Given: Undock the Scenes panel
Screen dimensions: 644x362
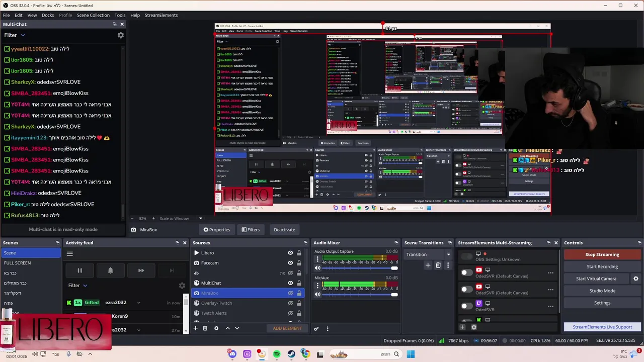Looking at the screenshot, I should (57, 243).
